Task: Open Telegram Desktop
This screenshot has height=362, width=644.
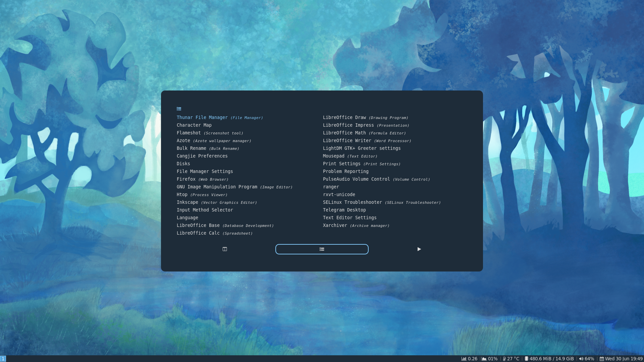Action: (x=344, y=210)
